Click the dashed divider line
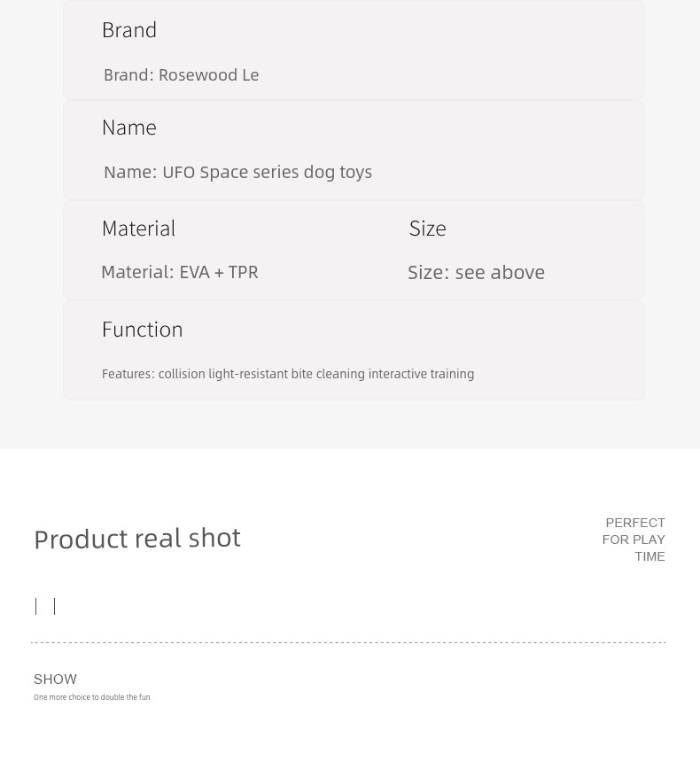 [x=348, y=642]
